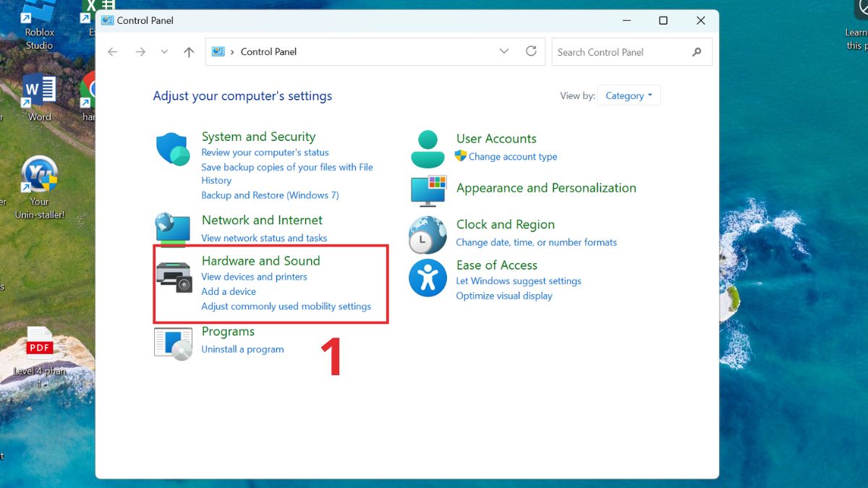This screenshot has height=488, width=868.
Task: Open Clock and Region heading
Action: point(506,225)
